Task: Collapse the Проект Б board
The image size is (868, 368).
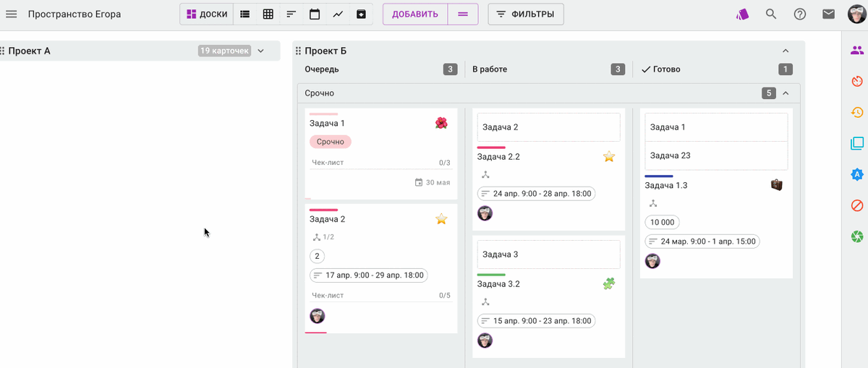Action: click(x=786, y=51)
